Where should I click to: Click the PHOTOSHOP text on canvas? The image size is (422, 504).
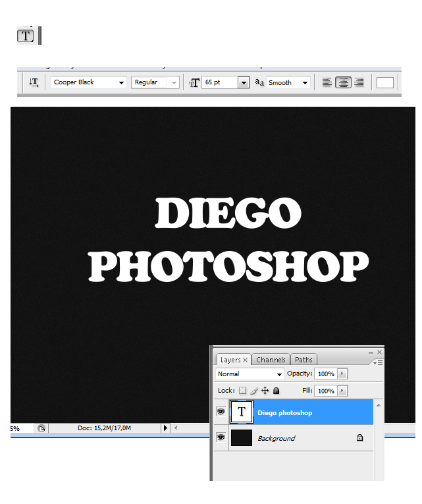(x=228, y=266)
